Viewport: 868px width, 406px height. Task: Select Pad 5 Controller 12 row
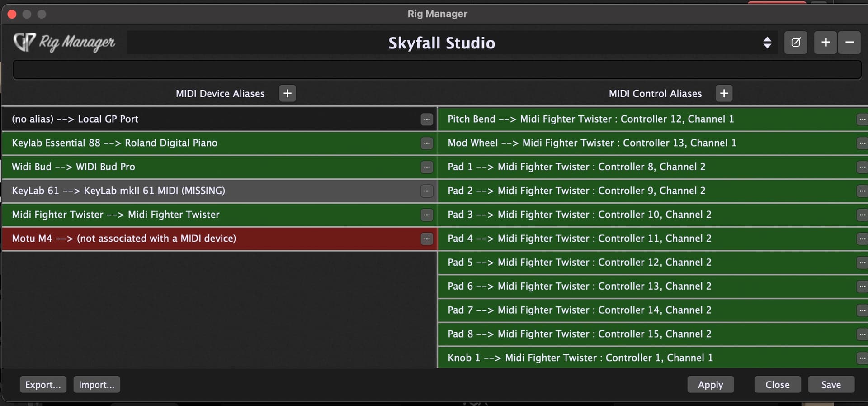(653, 263)
